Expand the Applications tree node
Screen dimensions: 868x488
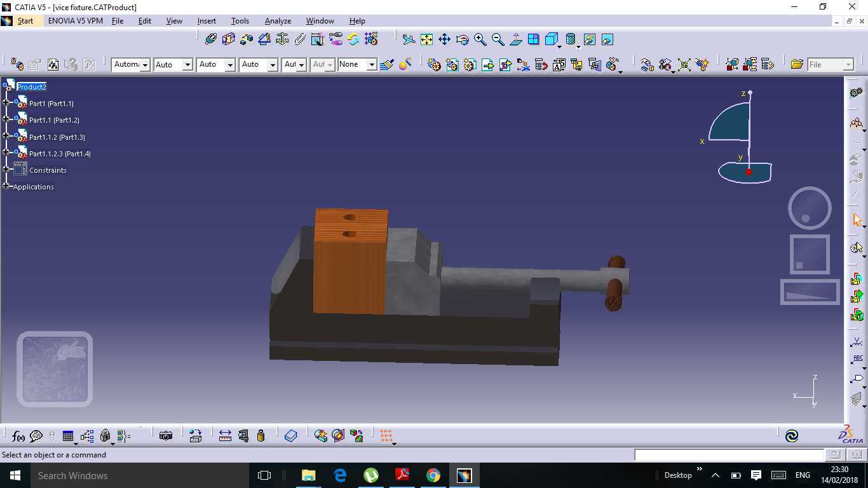[6, 186]
